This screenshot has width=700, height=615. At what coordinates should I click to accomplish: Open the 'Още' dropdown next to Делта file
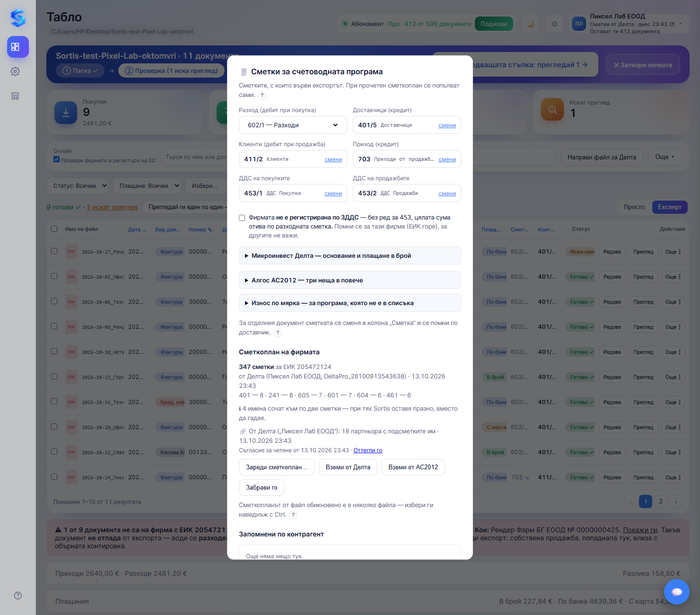(x=665, y=157)
